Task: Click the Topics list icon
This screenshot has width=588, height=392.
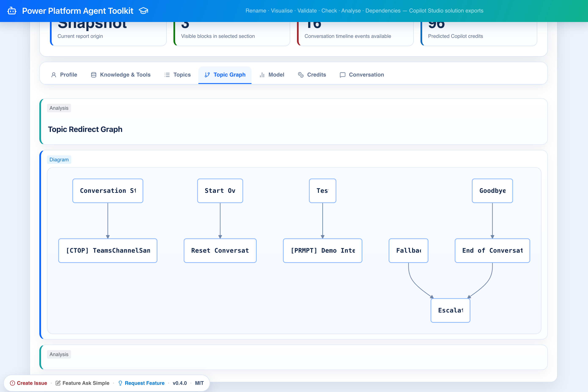Action: click(x=167, y=75)
